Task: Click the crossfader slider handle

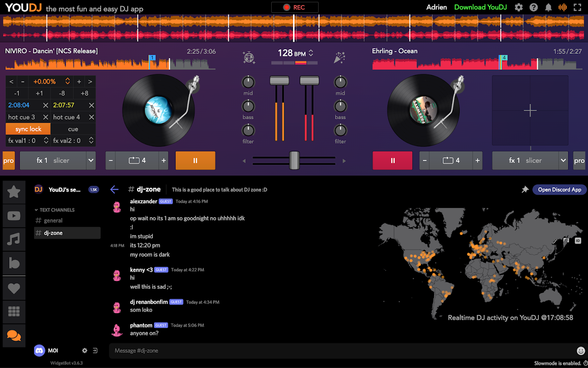Action: coord(294,161)
